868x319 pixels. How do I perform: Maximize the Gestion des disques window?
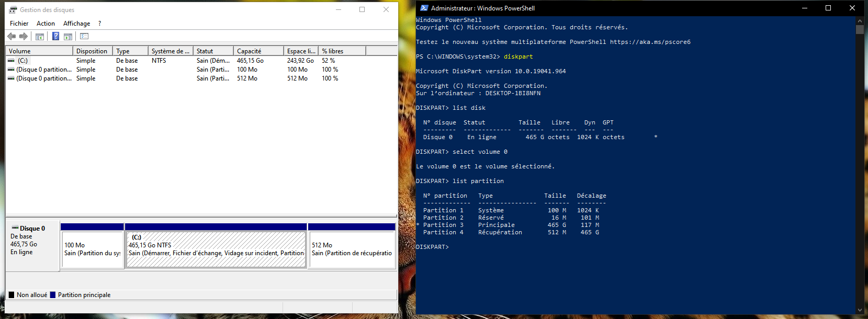tap(362, 9)
